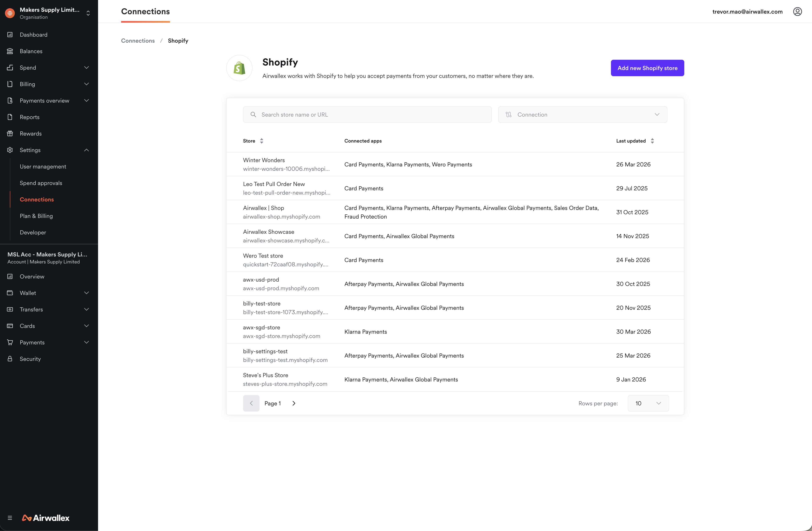Open the Dashboard sidebar icon
Image resolution: width=812 pixels, height=531 pixels.
(10, 34)
